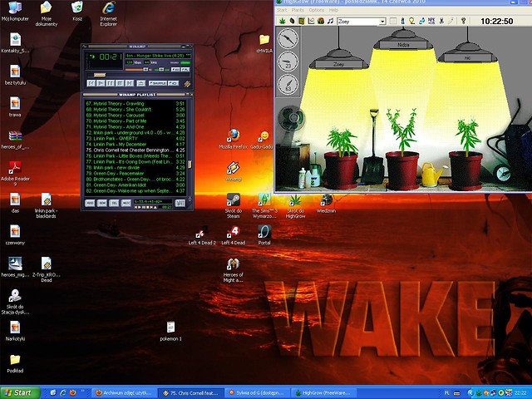The width and height of the screenshot is (532, 399).
Task: Click the HighGrow shortcut desktop icon
Action: [295, 205]
